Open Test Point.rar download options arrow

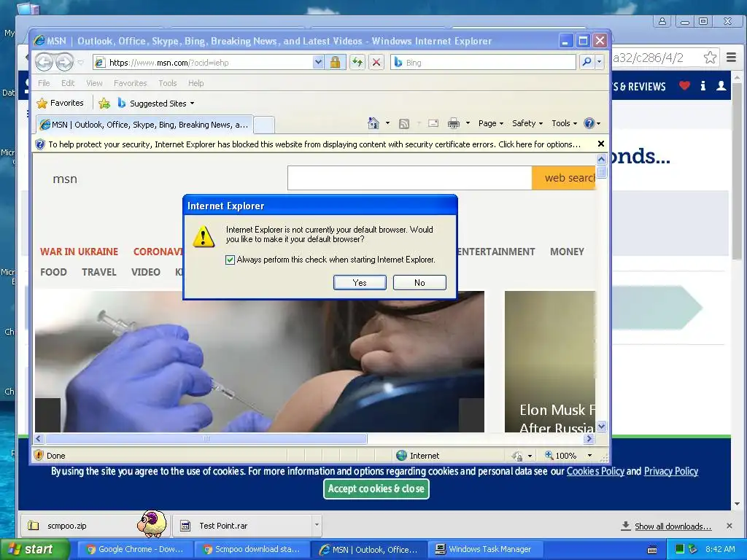317,525
